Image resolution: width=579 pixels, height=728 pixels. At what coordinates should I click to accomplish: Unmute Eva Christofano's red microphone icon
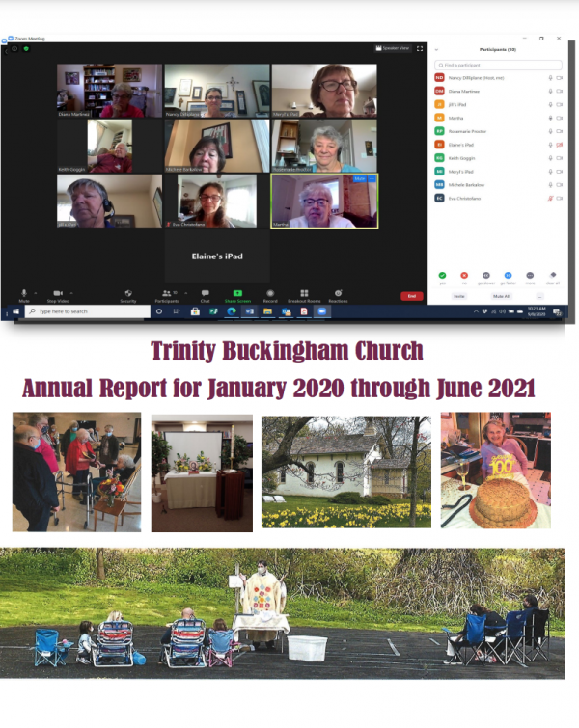(550, 199)
